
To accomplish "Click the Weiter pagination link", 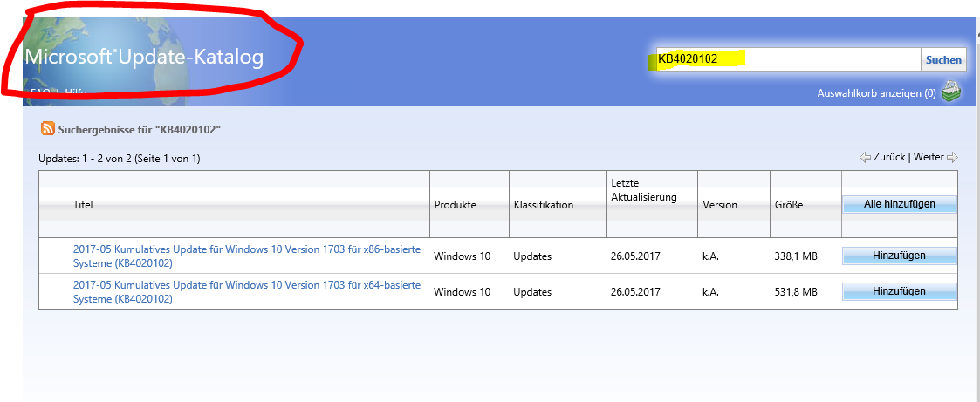I will [x=929, y=157].
